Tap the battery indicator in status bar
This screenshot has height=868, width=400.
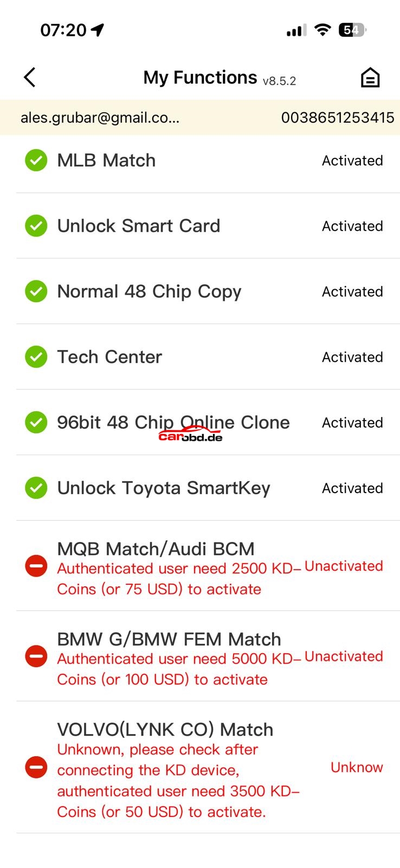coord(352,30)
